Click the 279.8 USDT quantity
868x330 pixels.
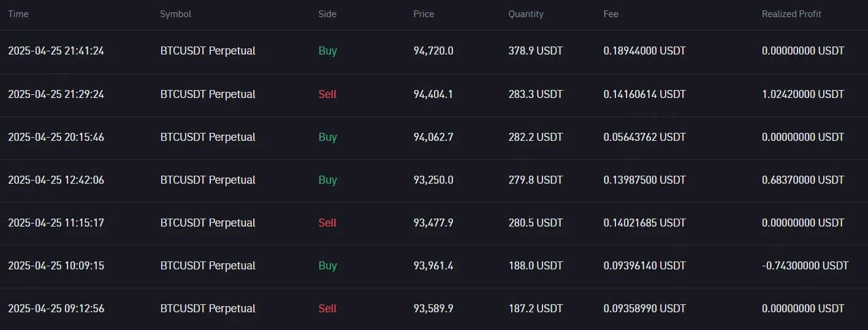535,180
